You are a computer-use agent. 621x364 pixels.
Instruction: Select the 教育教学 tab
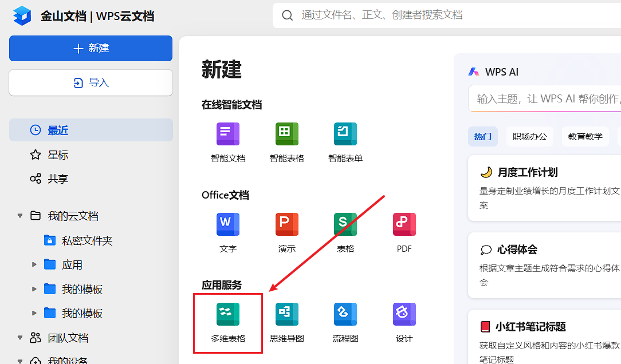coord(585,136)
